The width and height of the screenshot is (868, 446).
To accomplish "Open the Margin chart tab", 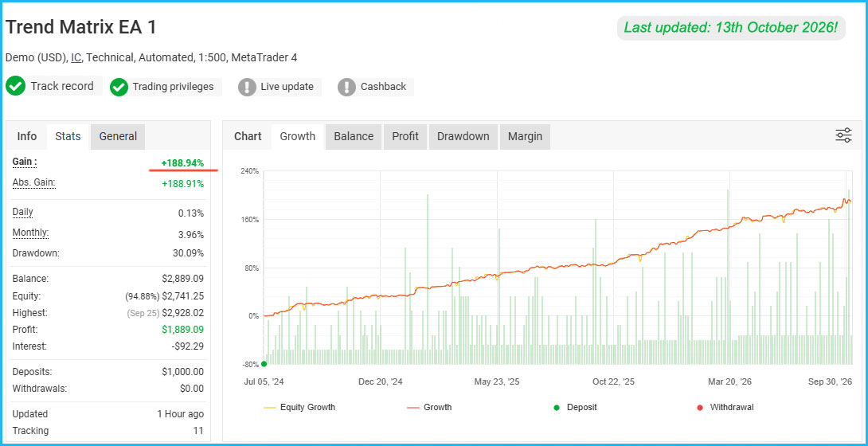I will 526,136.
